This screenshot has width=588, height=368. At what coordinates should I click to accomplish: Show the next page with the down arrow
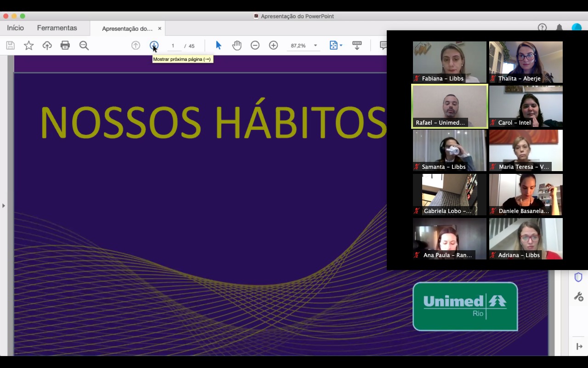(x=154, y=46)
